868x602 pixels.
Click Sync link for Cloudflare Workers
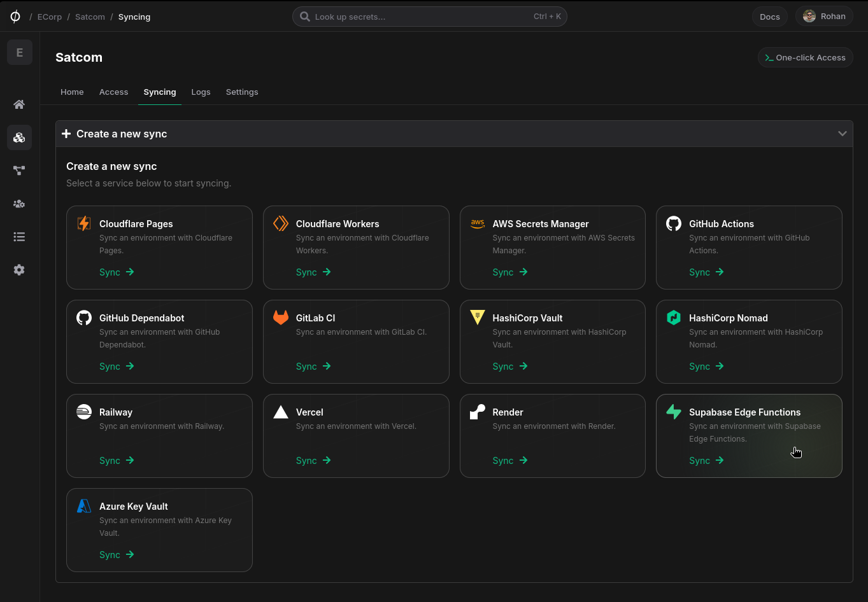[313, 272]
